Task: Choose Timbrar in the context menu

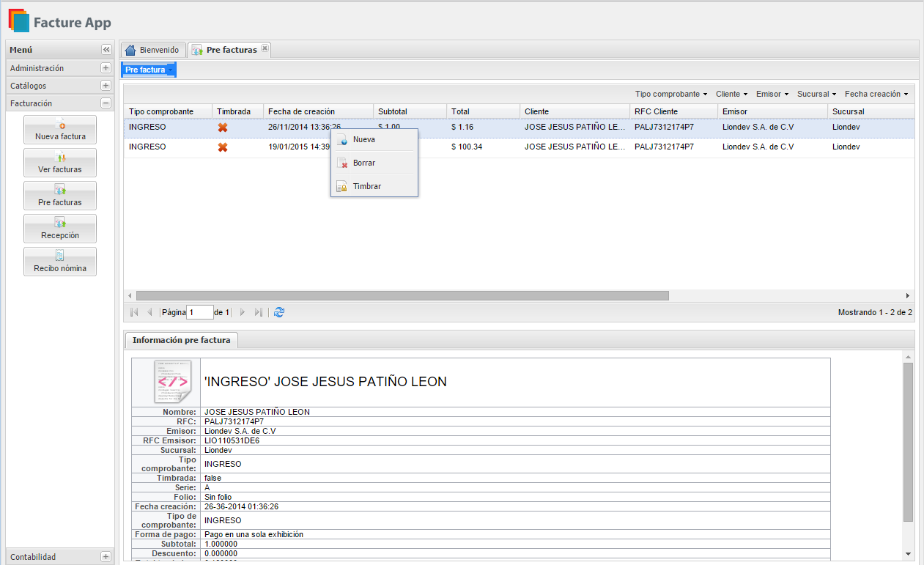Action: 366,186
